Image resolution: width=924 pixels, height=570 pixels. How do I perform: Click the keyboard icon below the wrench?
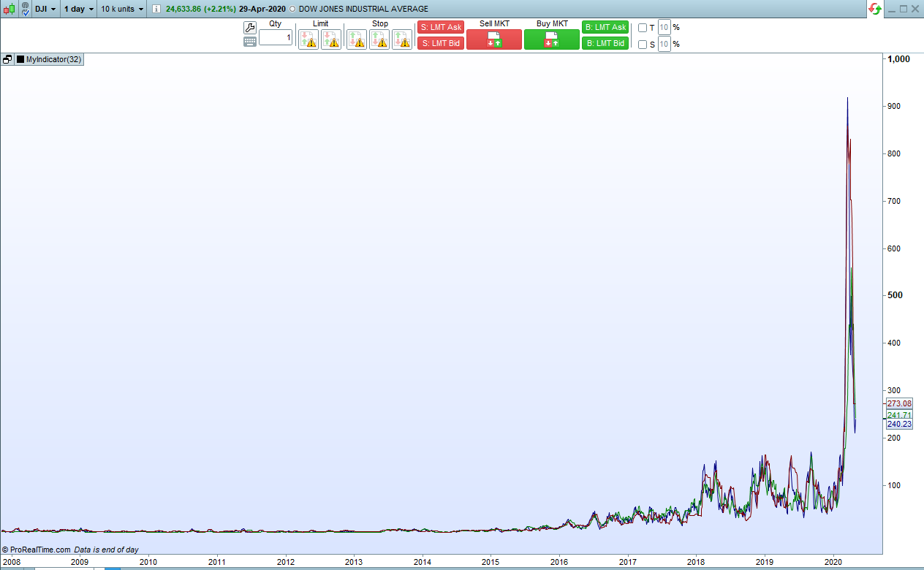pyautogui.click(x=250, y=42)
